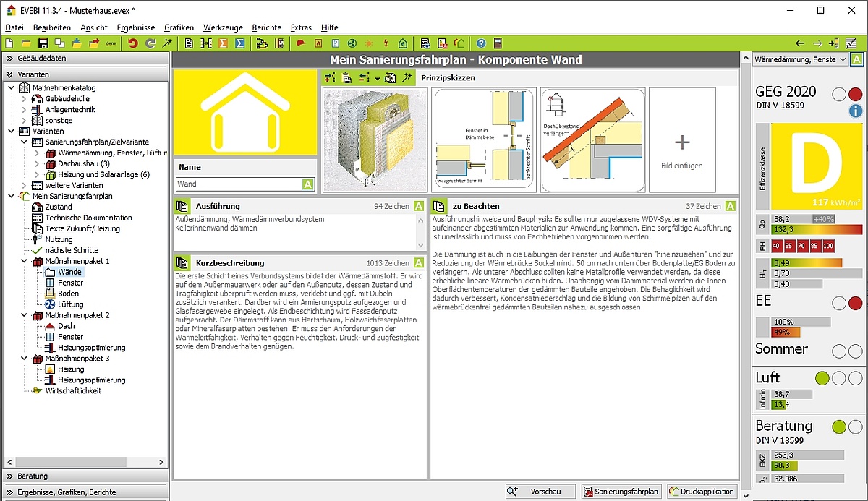Expand the Dachausbau (3) tree node

37,164
